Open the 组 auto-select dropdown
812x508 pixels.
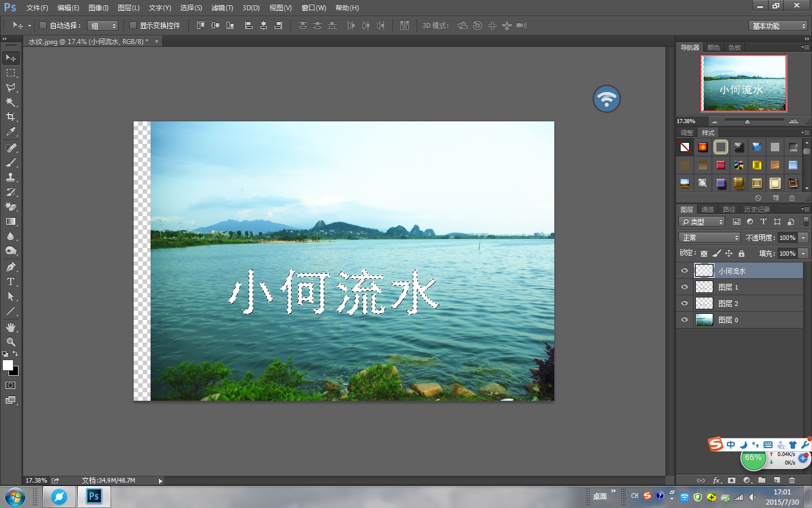click(x=103, y=26)
